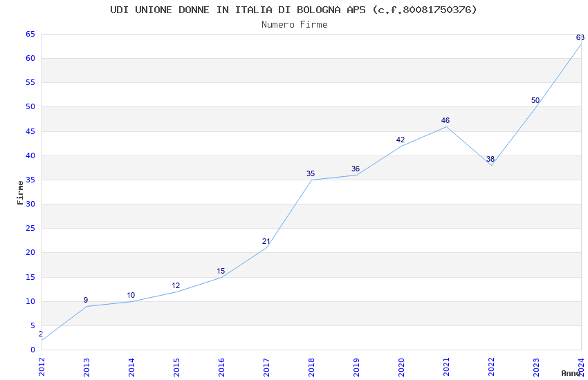Click the data value 12 for 2015
Screen dimensions: 588x380
(176, 285)
